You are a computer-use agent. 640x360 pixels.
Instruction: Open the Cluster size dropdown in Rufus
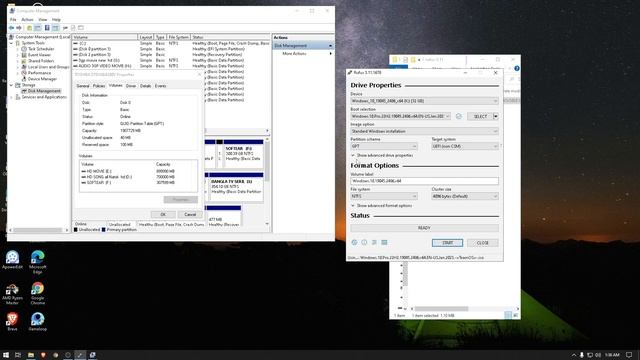click(465, 196)
